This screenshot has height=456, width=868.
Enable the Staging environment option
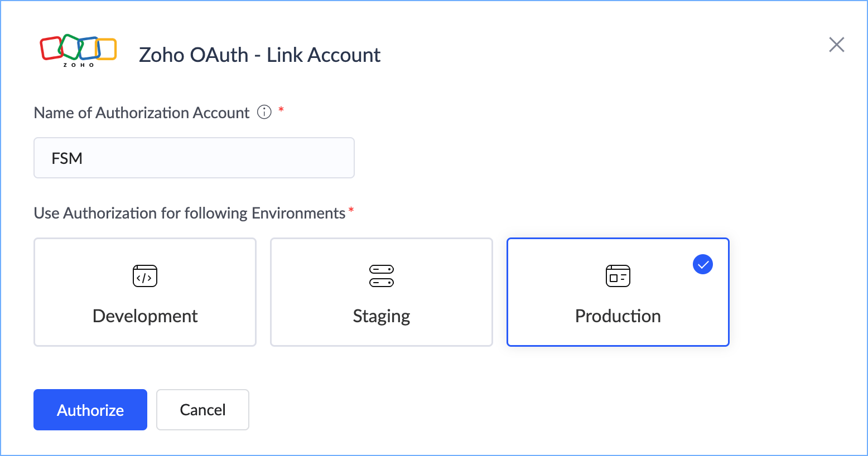point(382,292)
